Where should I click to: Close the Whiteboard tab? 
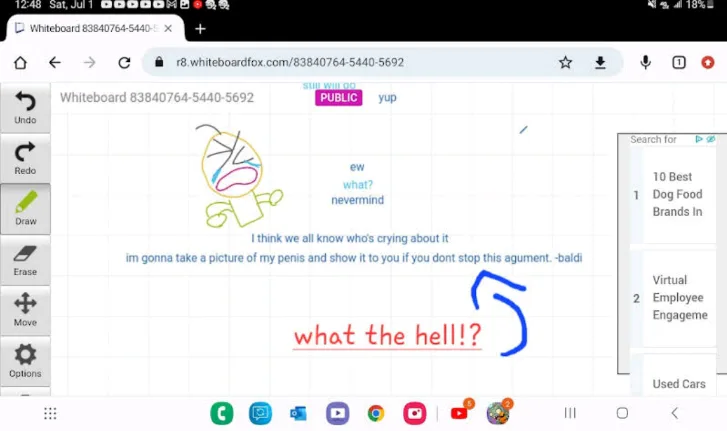pos(168,29)
